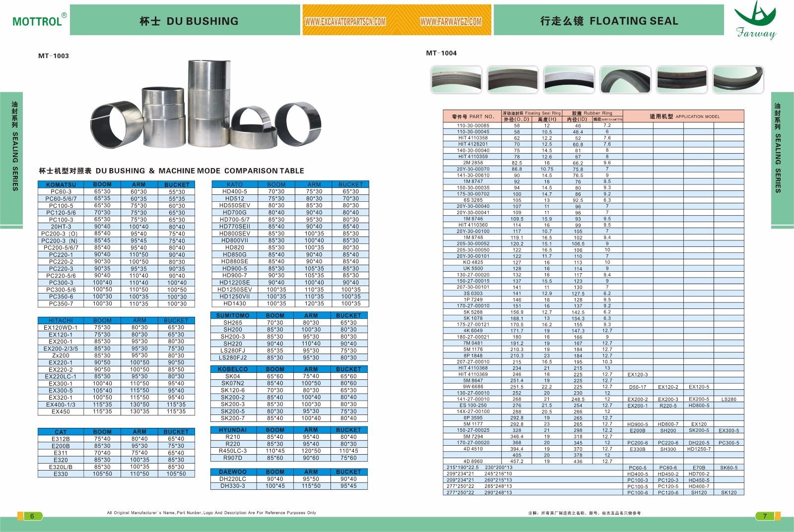
Task: Click the DU BUSHING & MACHINE MODE COMPARISON TABLE title
Action: tap(171, 171)
